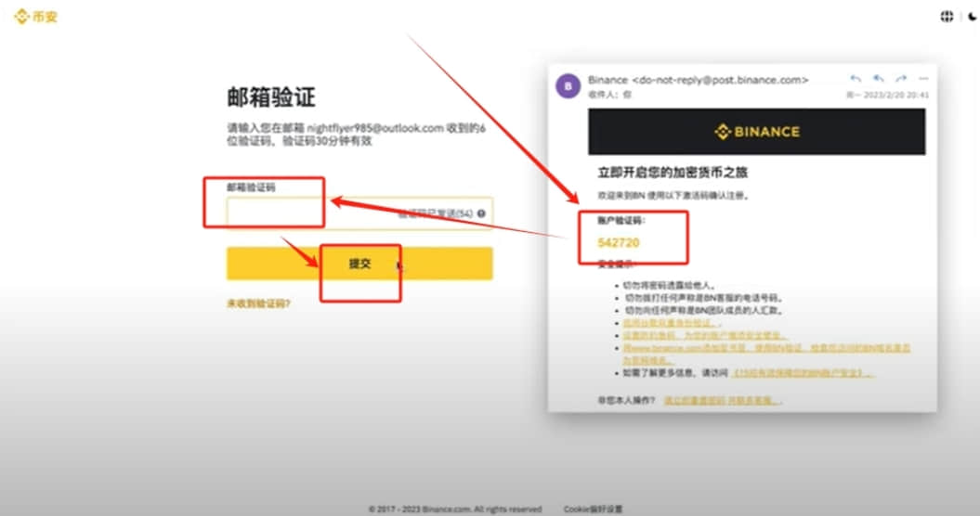The height and width of the screenshot is (516, 980).
Task: Click the footer copyright 2017 - 2023 Binance.com text
Action: (x=455, y=510)
